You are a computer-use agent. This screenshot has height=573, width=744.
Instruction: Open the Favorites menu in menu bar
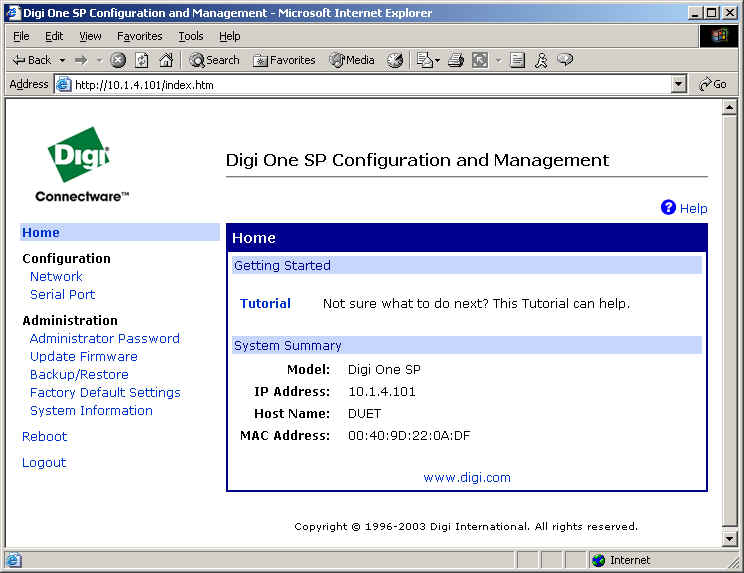point(139,36)
